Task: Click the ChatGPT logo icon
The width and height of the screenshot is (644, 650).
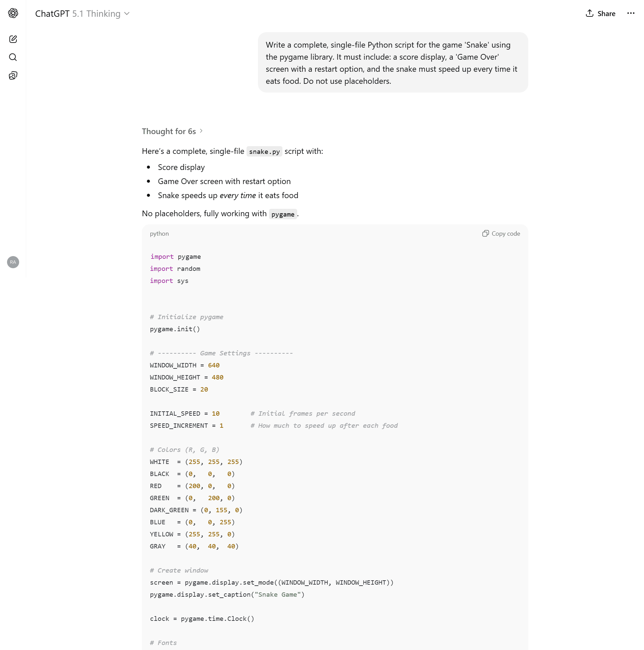Action: 13,13
